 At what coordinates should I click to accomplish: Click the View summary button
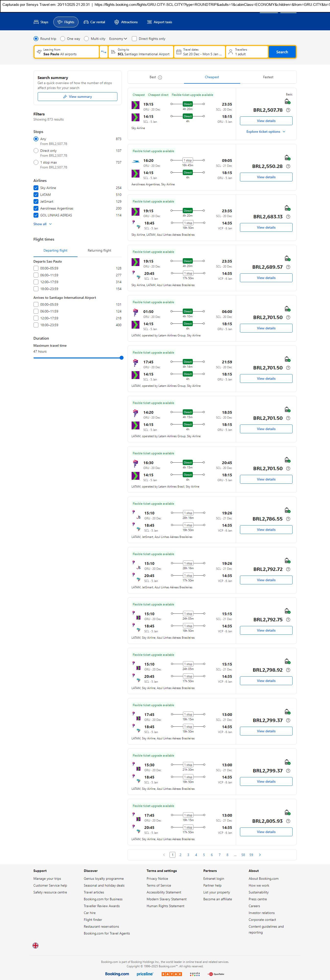[77, 97]
